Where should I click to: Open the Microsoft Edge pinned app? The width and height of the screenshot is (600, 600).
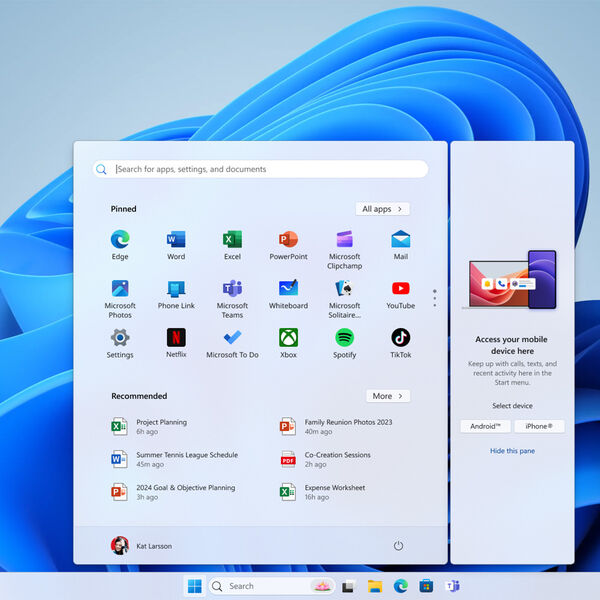120,240
